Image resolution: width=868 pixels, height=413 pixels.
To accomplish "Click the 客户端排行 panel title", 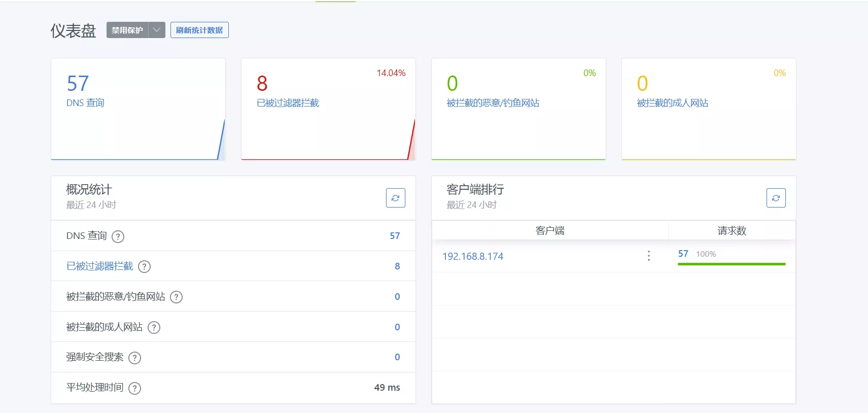I will 475,190.
